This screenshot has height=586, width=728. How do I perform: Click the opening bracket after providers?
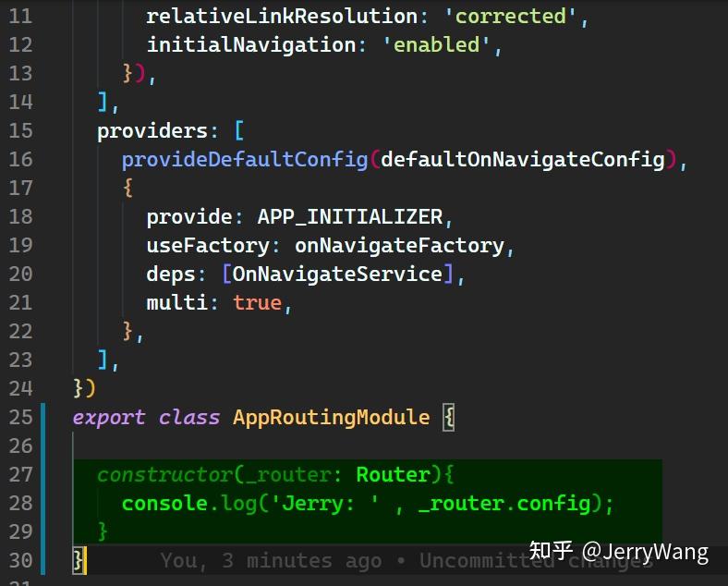(x=238, y=131)
